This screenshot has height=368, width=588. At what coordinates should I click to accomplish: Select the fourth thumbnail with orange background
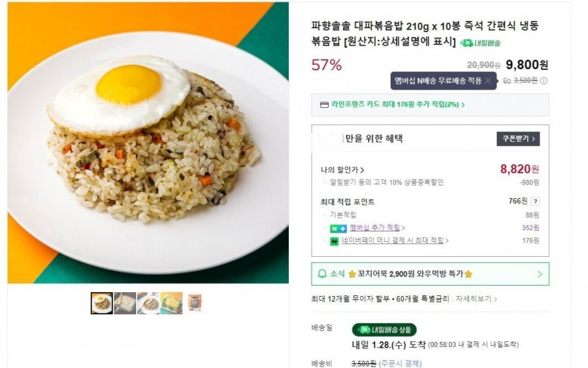[x=171, y=303]
